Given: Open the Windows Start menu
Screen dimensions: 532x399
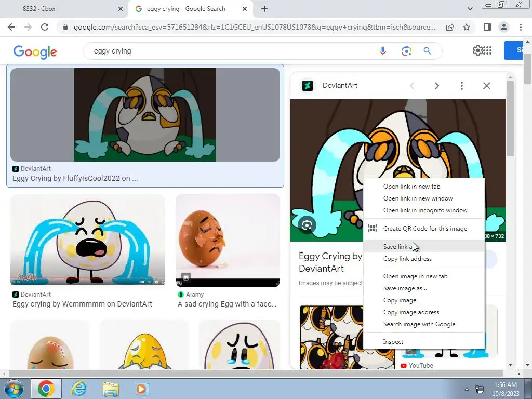Looking at the screenshot, I should 14,389.
